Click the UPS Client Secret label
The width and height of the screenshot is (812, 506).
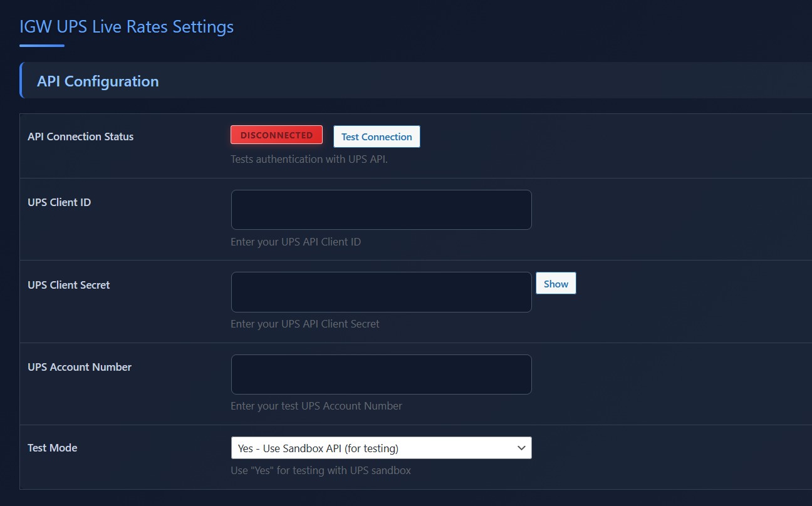(x=69, y=285)
